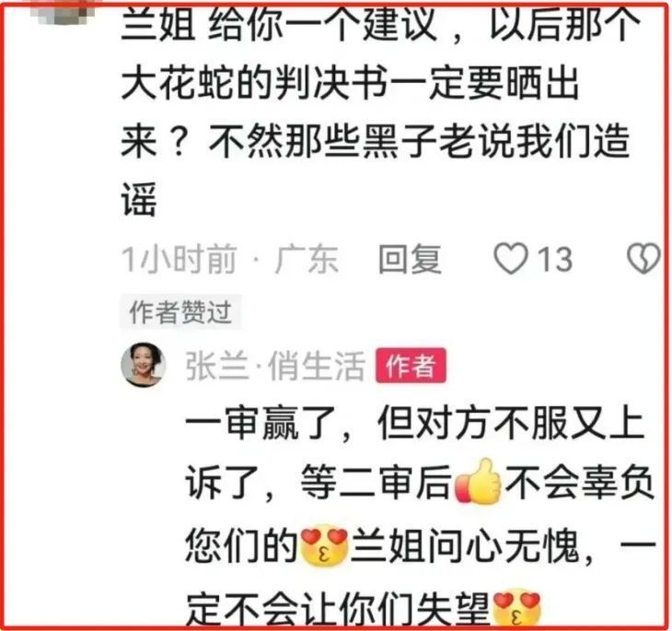Open the username 张兰·俏生活
The image size is (672, 631).
click(275, 366)
